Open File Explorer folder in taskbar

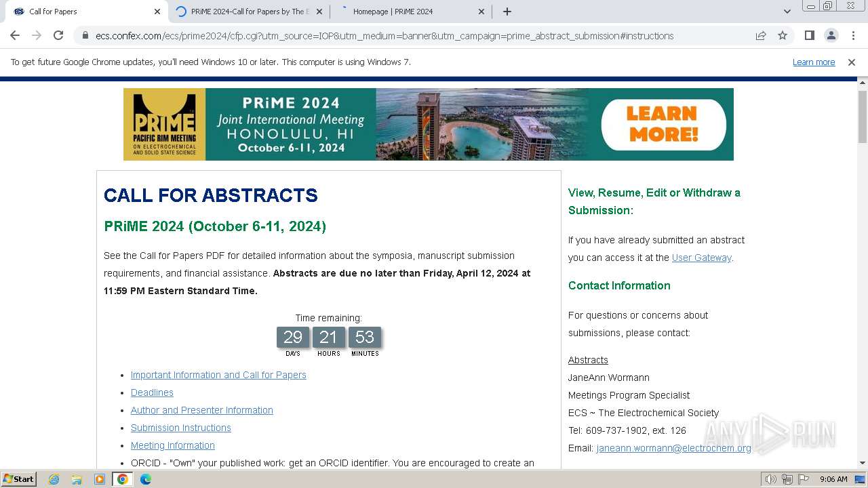[77, 479]
